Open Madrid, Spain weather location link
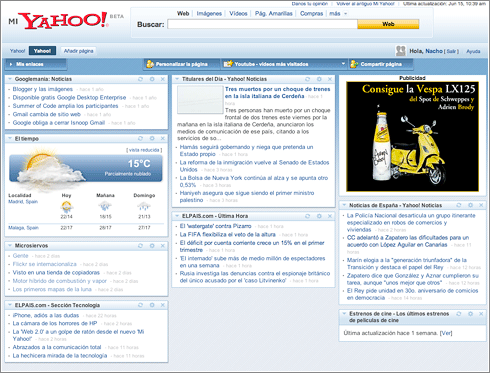The width and height of the screenshot is (490, 373). [23, 202]
